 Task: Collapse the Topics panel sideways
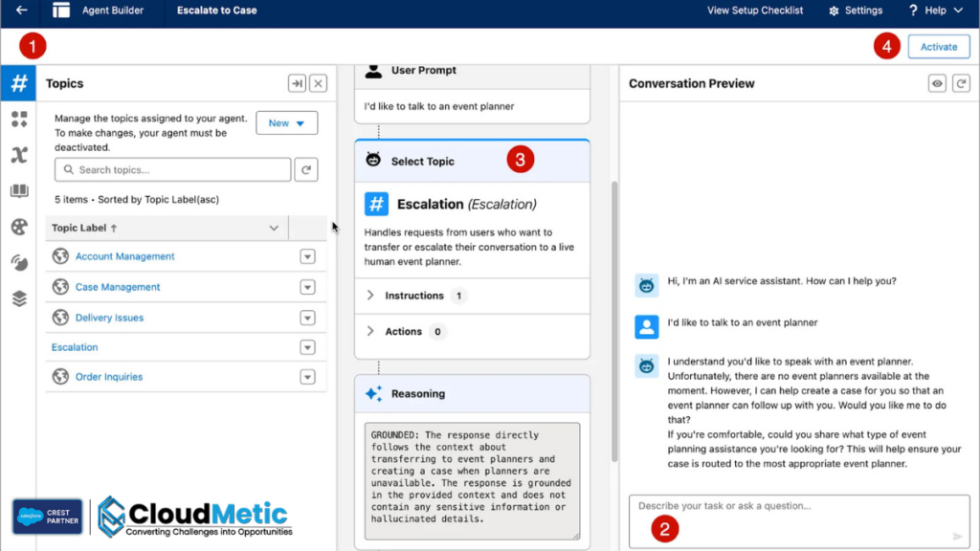(297, 84)
